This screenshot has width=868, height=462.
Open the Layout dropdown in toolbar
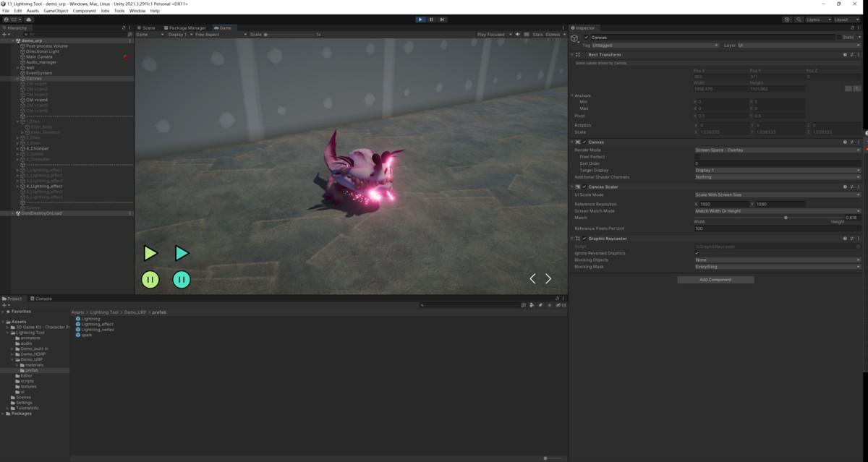(846, 20)
